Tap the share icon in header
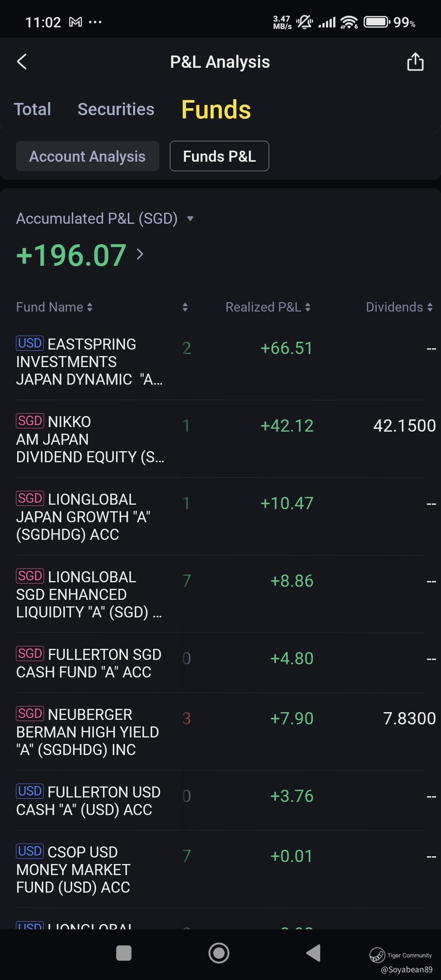 pos(415,62)
